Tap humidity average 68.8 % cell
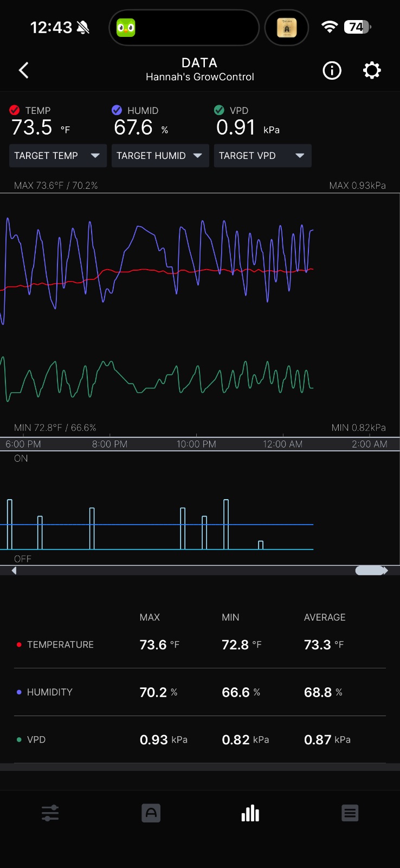 click(x=324, y=692)
